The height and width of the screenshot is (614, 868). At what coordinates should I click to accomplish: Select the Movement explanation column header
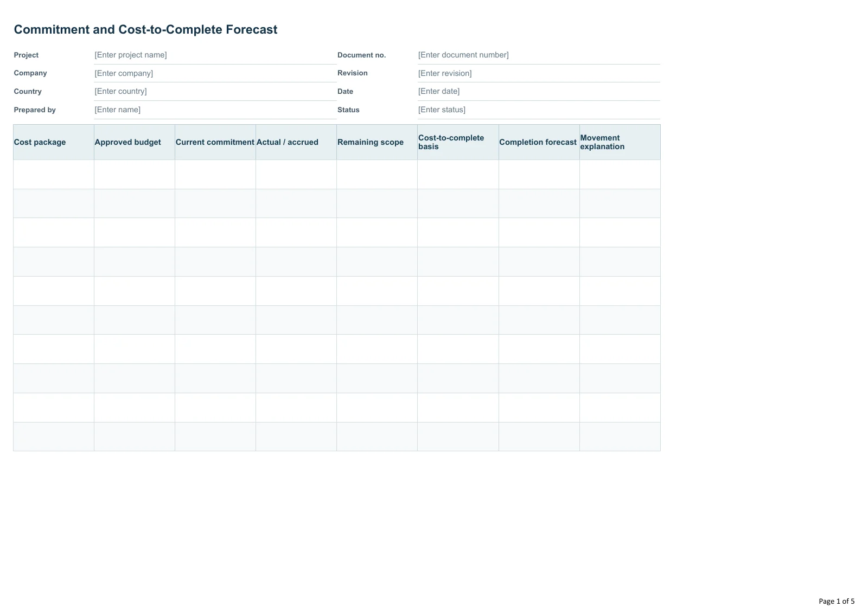(620, 142)
